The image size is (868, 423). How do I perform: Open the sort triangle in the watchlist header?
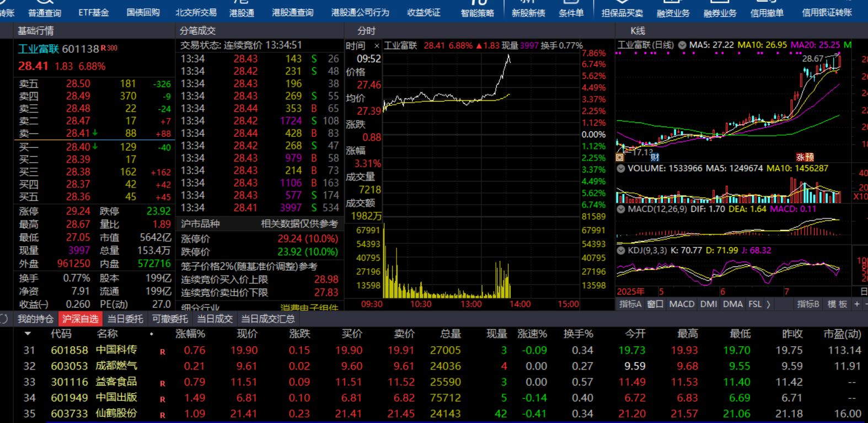coord(28,334)
